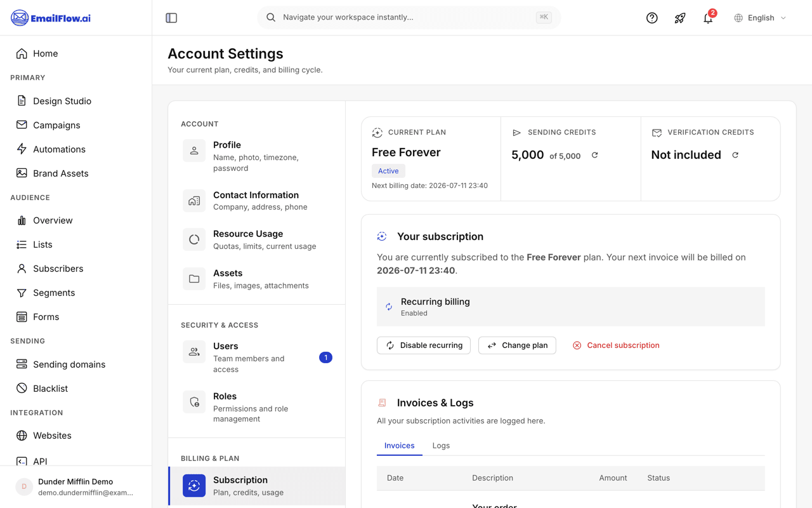Click the Invoices & Logs receipt icon
The image size is (812, 508).
click(x=382, y=403)
